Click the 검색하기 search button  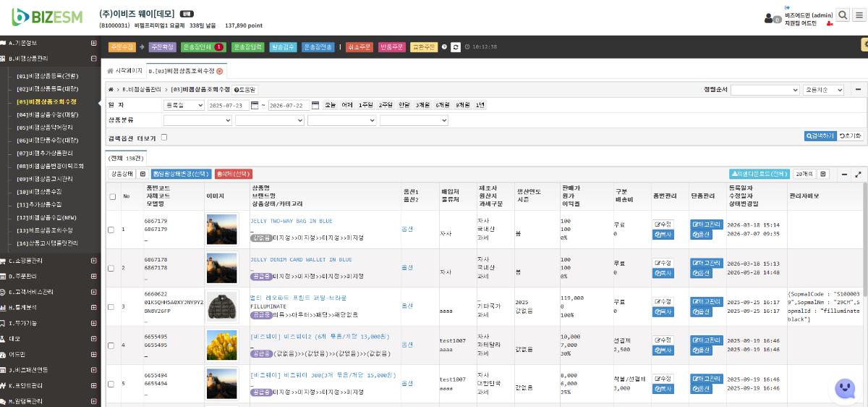820,135
